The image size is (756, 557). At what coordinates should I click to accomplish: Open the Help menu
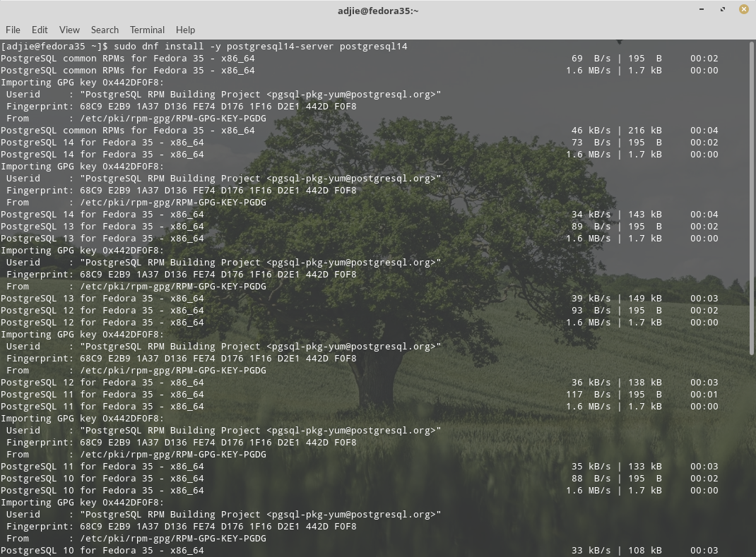185,30
